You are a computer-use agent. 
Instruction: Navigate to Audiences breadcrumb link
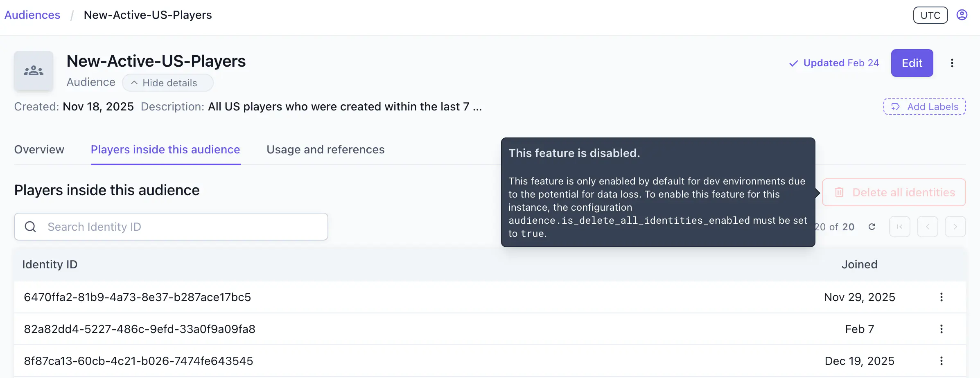(32, 15)
